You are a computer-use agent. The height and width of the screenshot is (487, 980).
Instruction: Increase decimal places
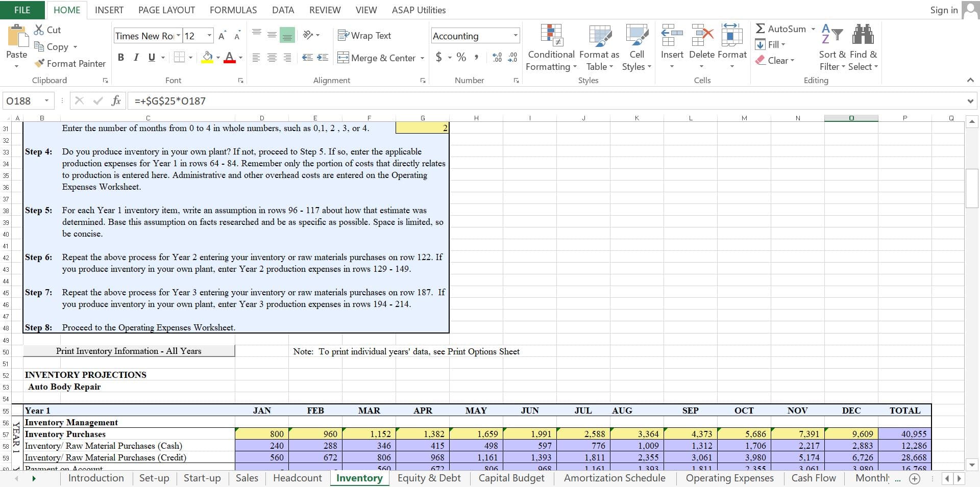click(x=498, y=57)
